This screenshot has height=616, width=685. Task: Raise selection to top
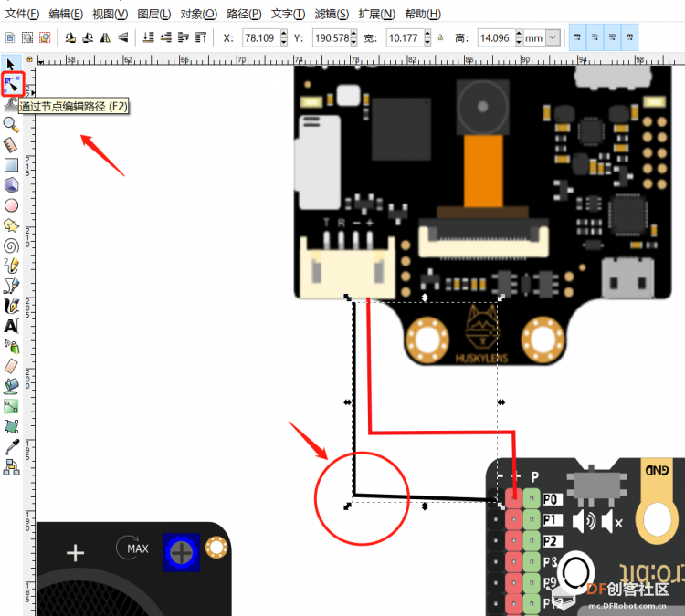tap(201, 38)
